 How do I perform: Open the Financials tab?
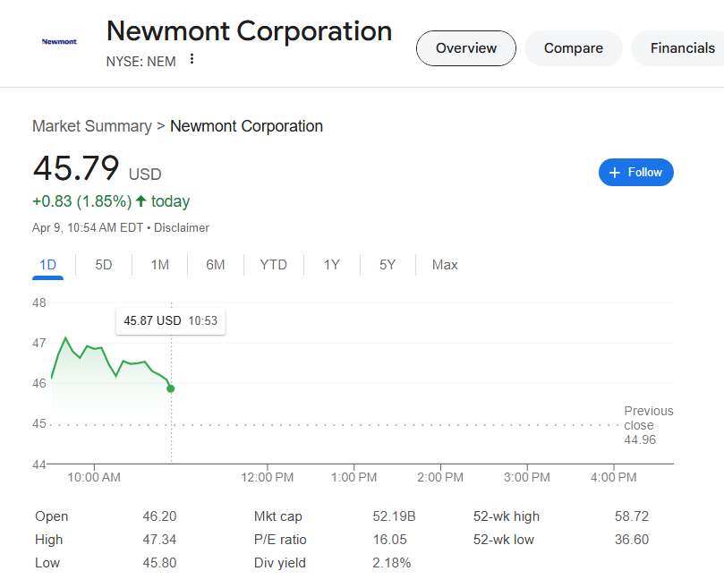pos(682,48)
